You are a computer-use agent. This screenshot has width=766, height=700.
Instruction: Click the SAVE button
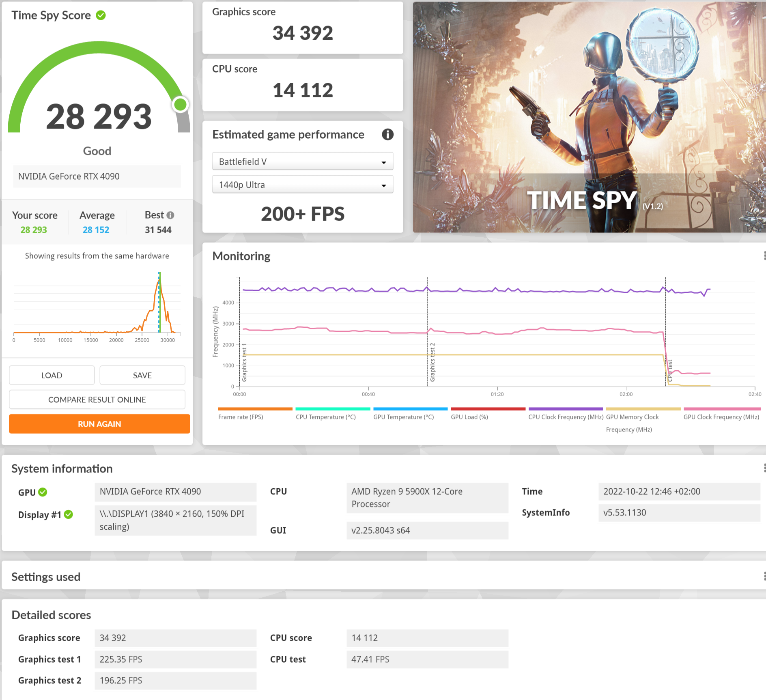pyautogui.click(x=142, y=375)
